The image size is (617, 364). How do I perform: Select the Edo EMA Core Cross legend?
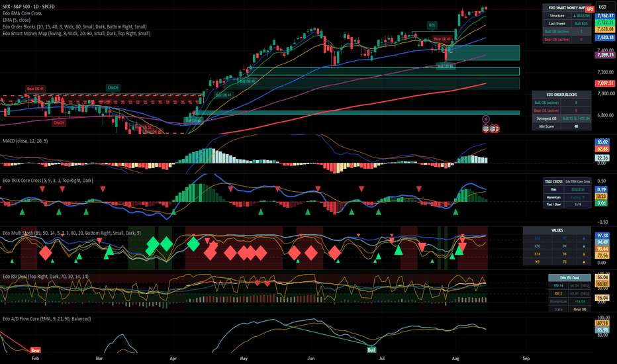tap(22, 13)
